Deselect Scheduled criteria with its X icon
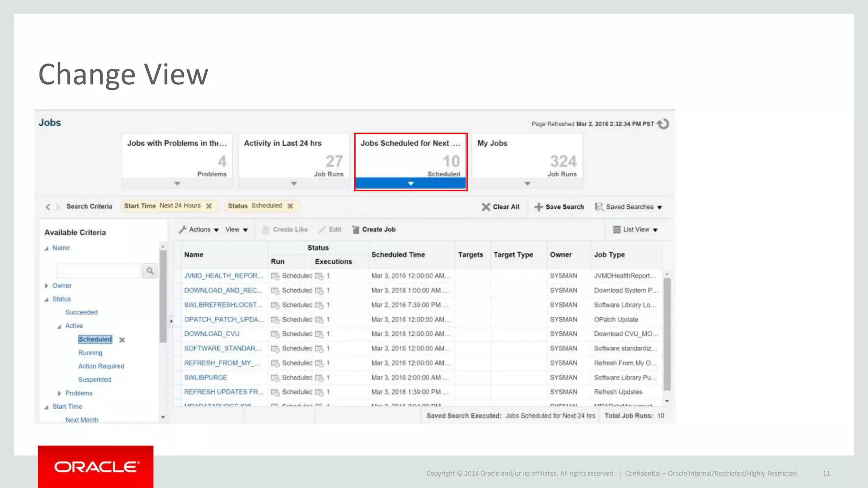 coord(122,340)
